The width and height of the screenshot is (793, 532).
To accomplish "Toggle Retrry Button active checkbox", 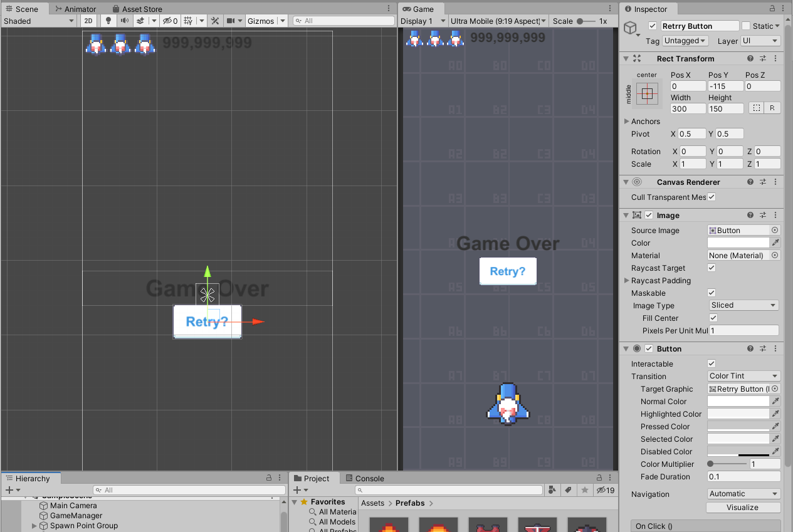I will (653, 26).
